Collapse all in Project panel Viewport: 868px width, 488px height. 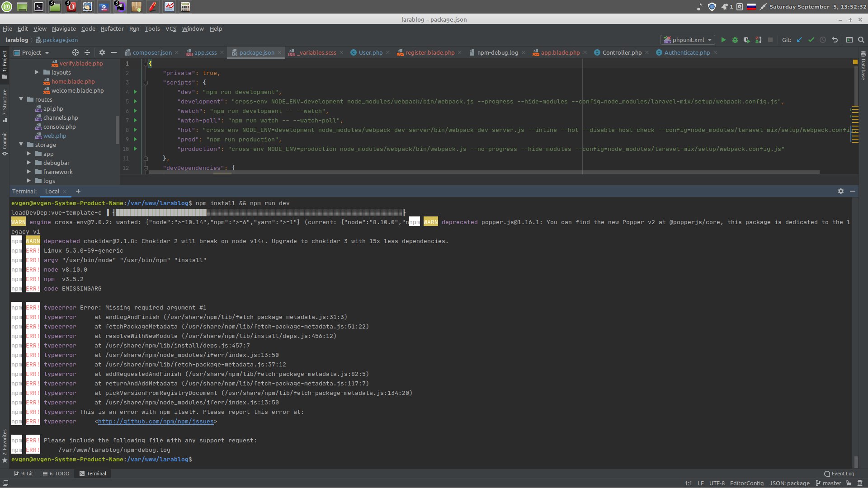pos(87,52)
